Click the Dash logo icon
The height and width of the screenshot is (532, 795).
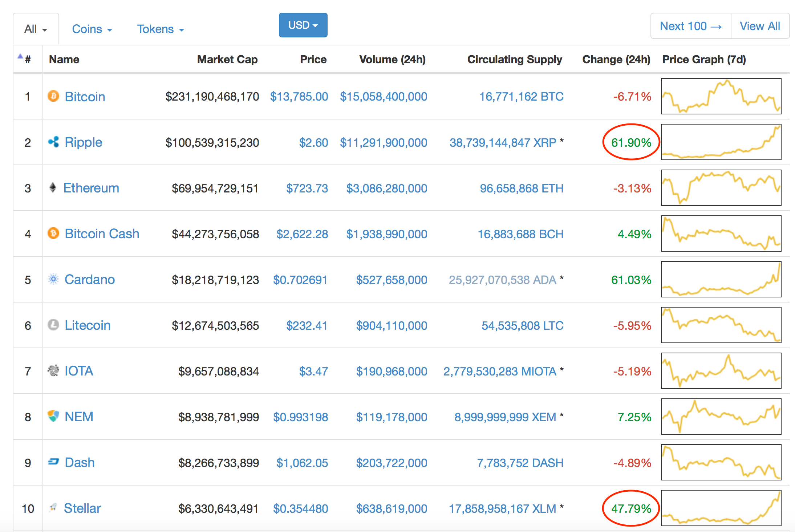click(x=53, y=462)
